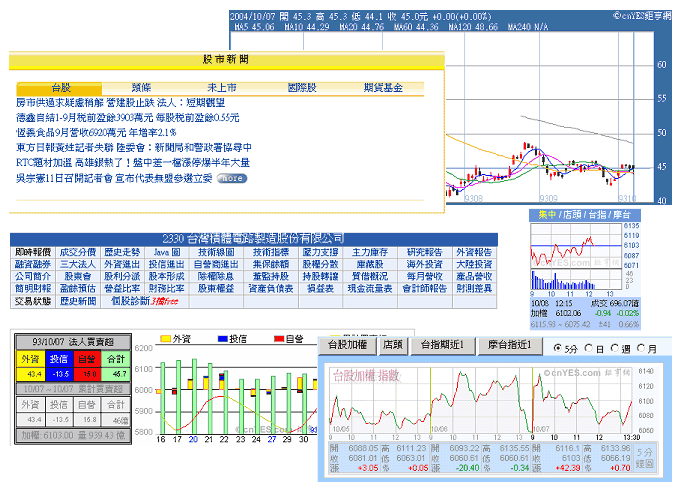Open the 除權除息 link
The height and width of the screenshot is (500, 680).
[216, 277]
